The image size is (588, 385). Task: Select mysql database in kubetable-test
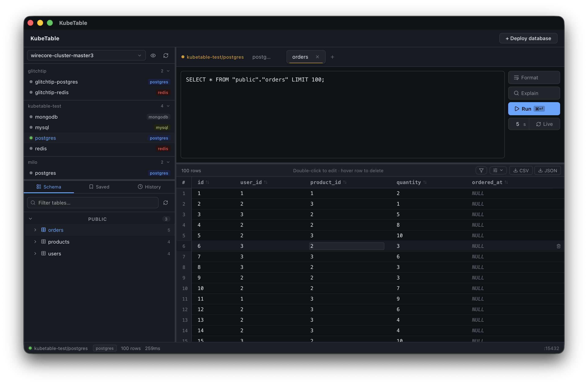coord(99,127)
